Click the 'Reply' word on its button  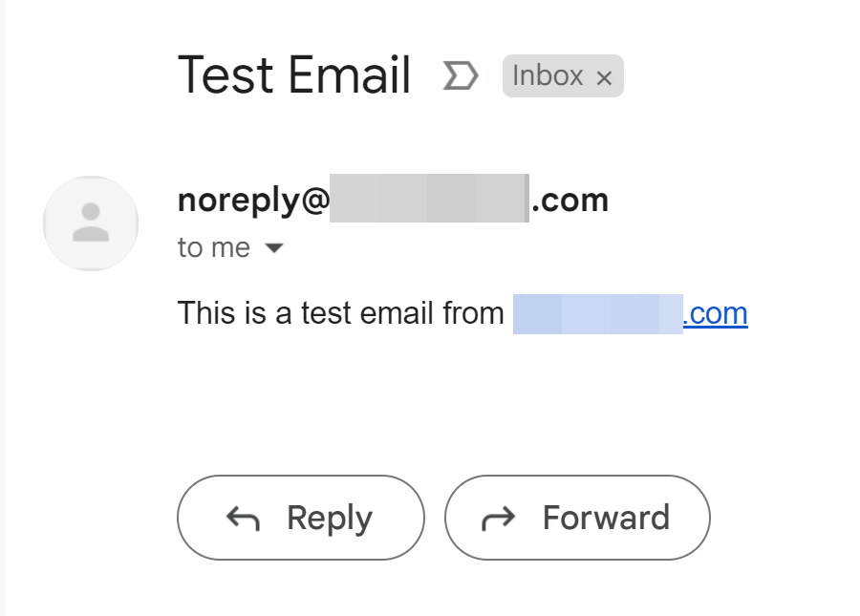[330, 519]
